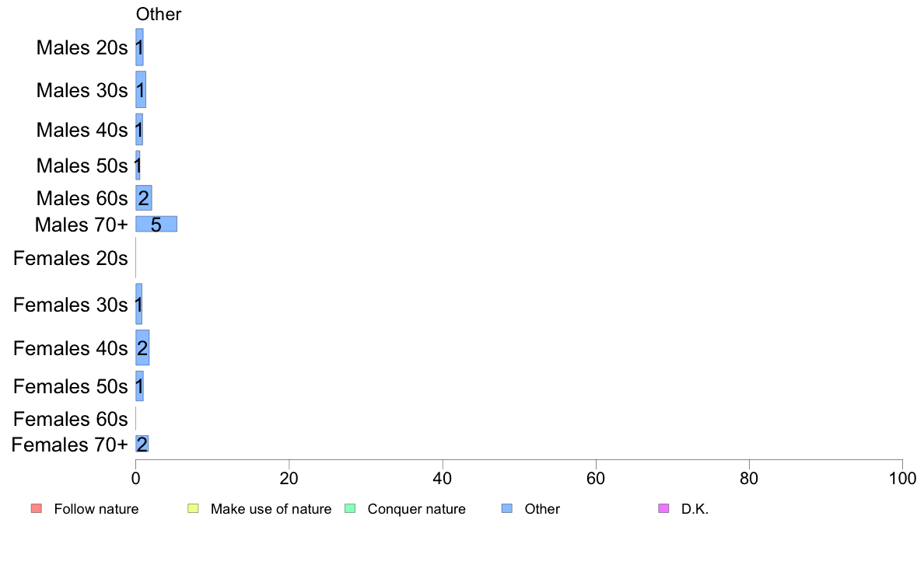Click the 100 tick on x-axis
This screenshot has height=572, width=924.
point(902,478)
